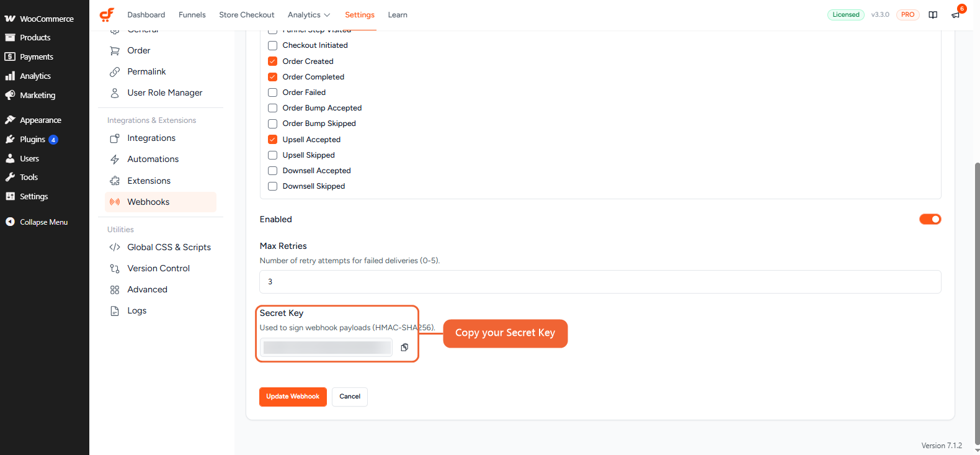Click the Plugins plug icon
Screen dimensions: 980x455
10,140
